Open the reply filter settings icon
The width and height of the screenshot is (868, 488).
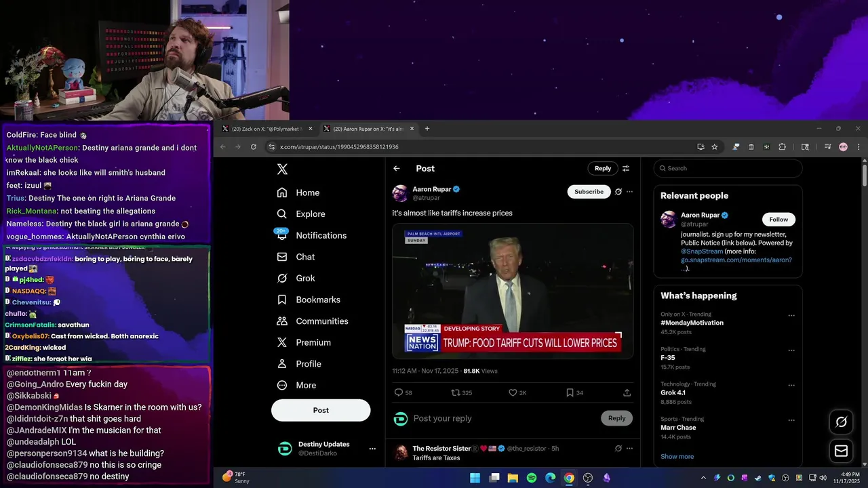(x=626, y=168)
